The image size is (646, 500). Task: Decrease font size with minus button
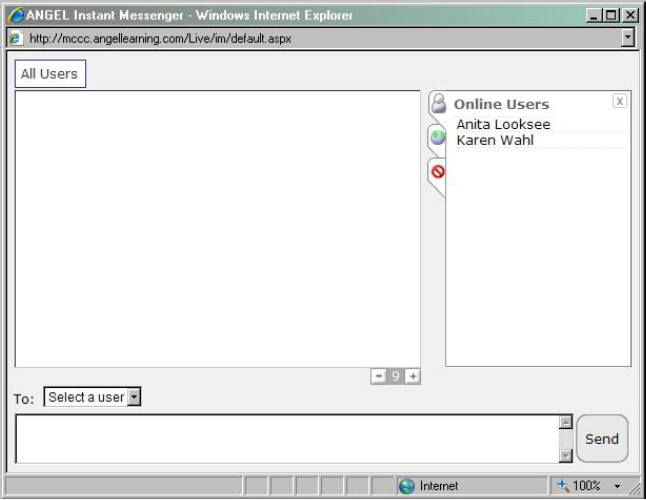378,376
